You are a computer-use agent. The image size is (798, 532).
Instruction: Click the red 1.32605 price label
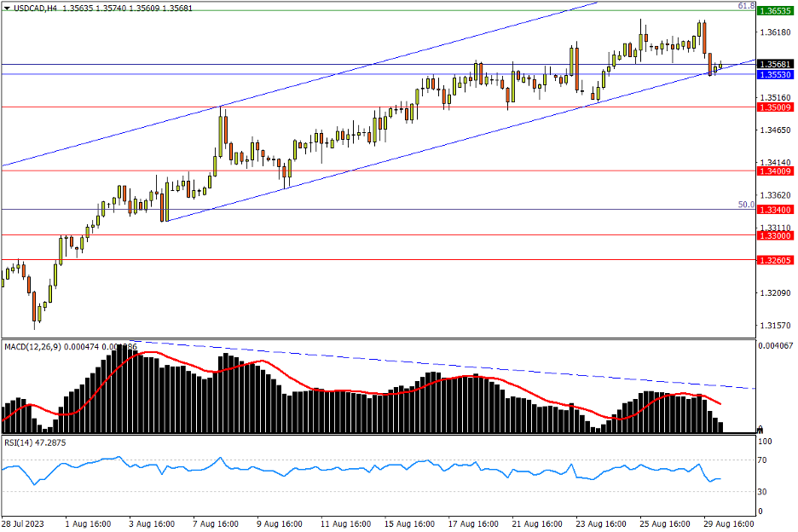[776, 260]
